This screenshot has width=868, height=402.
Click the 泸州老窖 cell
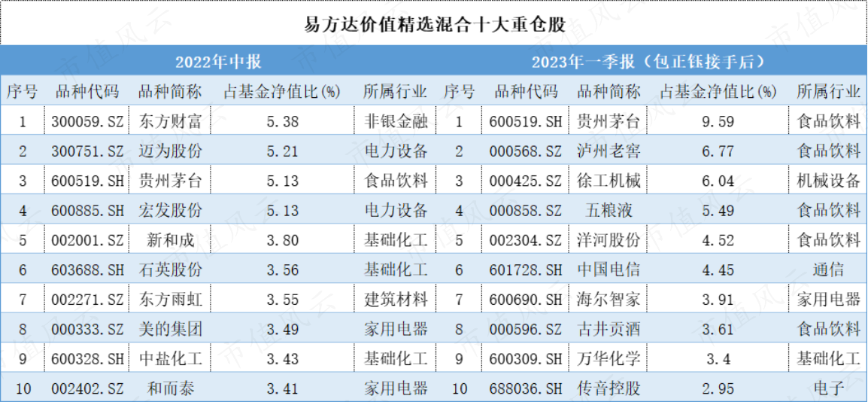(609, 151)
